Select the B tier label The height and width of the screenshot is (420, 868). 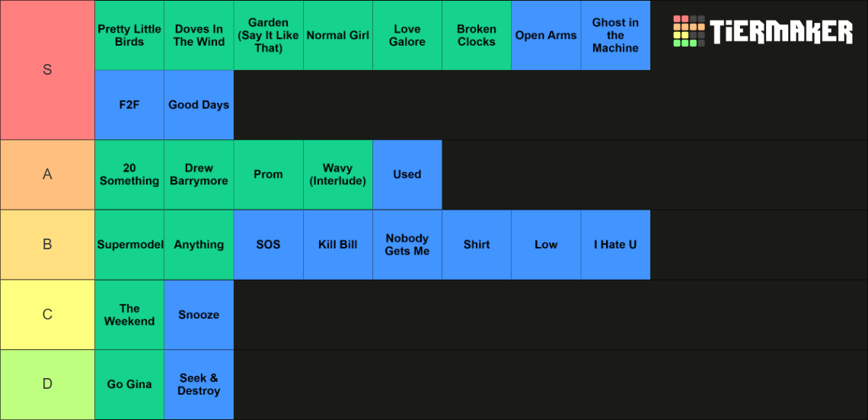[48, 245]
